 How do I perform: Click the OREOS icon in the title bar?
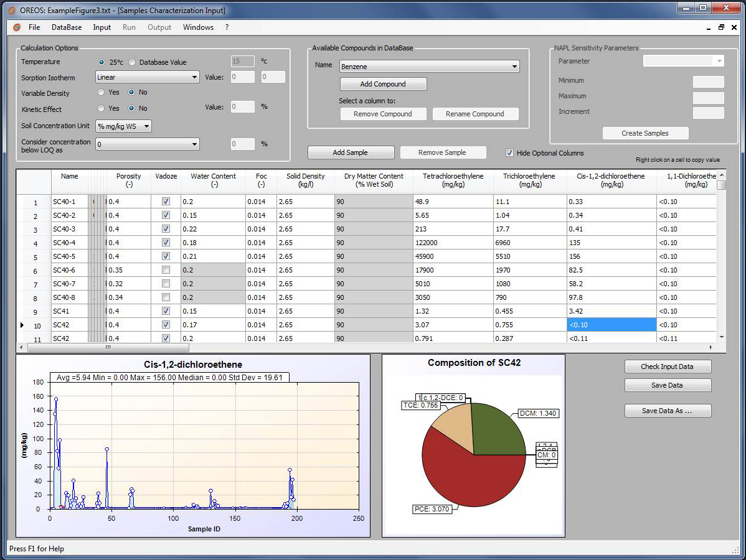click(12, 10)
